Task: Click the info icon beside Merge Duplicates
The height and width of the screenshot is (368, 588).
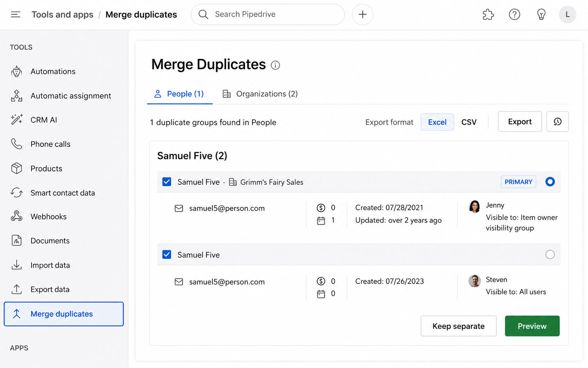Action: [275, 65]
